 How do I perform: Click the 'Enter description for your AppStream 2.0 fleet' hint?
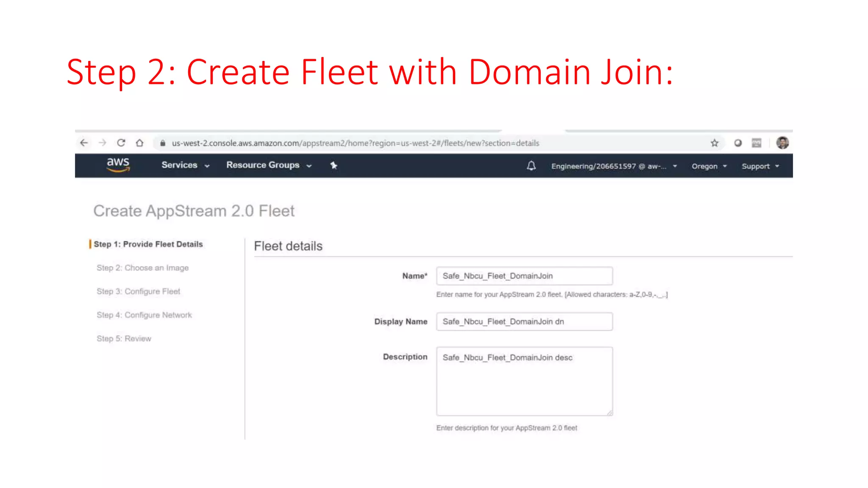(507, 428)
